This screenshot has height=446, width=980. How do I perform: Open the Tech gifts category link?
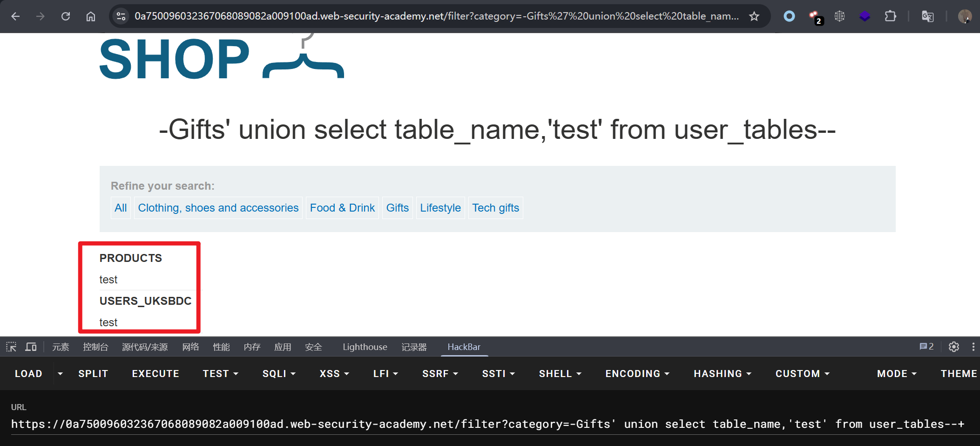point(495,208)
